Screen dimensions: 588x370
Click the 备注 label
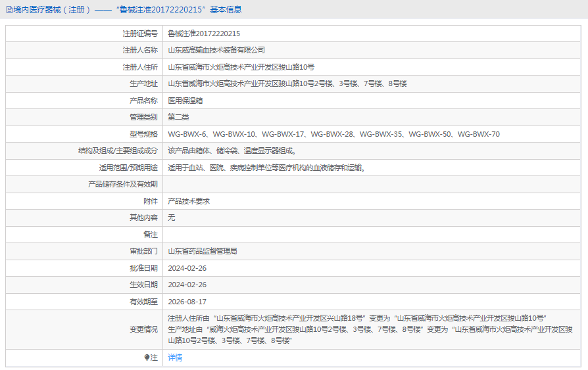(x=151, y=235)
